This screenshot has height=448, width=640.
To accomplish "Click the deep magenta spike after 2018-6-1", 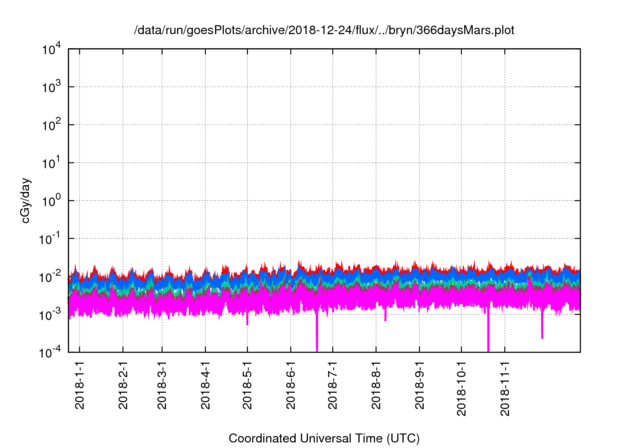I will point(317,335).
